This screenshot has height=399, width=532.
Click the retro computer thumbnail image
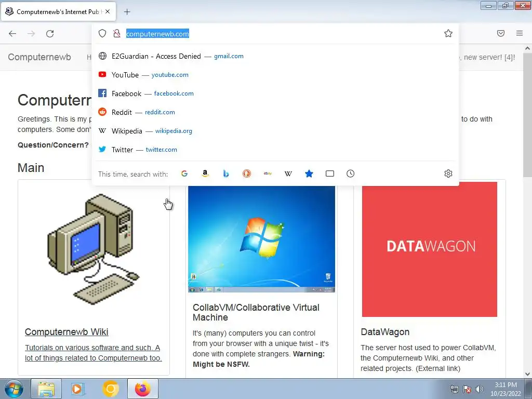point(94,249)
